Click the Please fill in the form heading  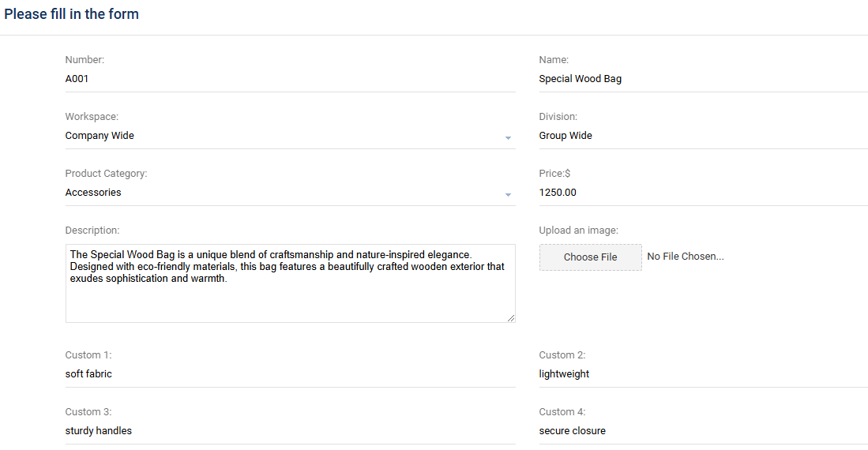coord(71,14)
